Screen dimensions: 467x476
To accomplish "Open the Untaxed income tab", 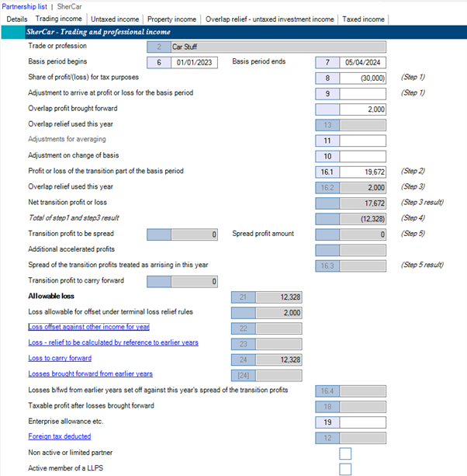I will click(114, 19).
